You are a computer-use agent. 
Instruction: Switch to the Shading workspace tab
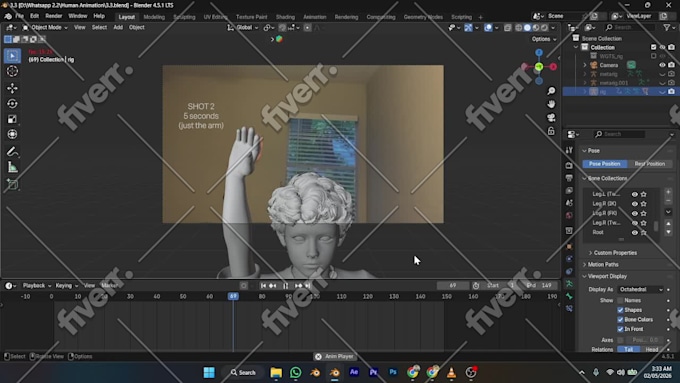pyautogui.click(x=285, y=17)
